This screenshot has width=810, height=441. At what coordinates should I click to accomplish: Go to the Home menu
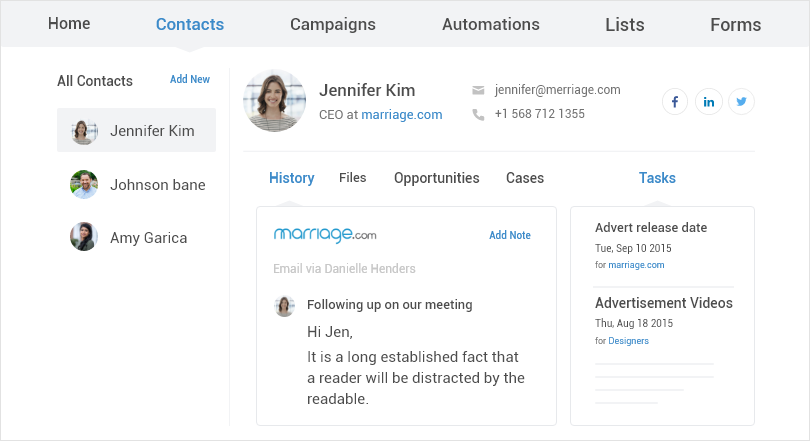coord(69,24)
